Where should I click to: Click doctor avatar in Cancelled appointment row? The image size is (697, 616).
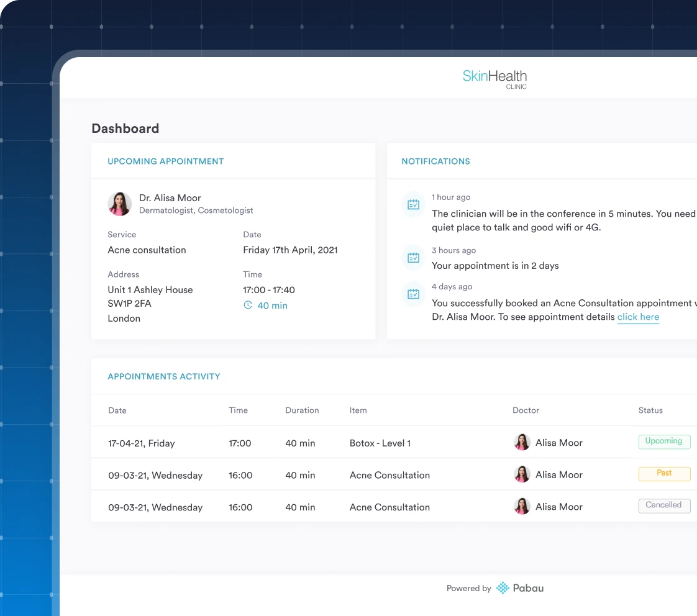click(x=522, y=507)
